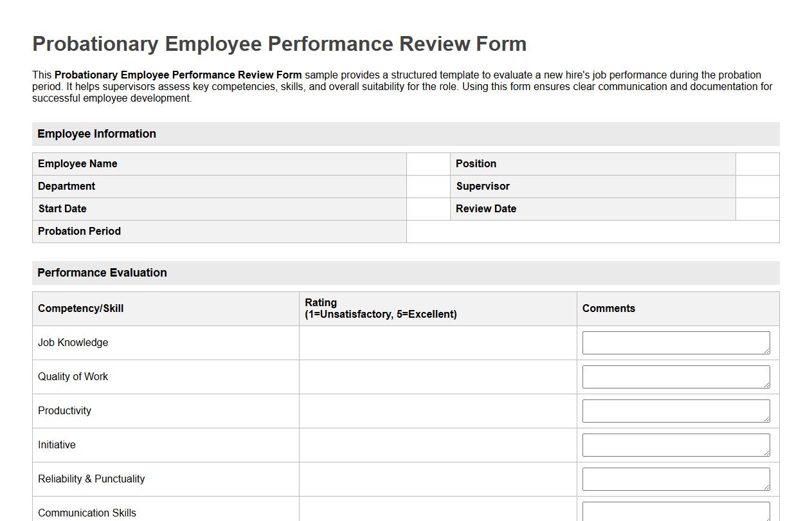The image size is (812, 521).
Task: Click the Productivity comments box
Action: point(675,410)
